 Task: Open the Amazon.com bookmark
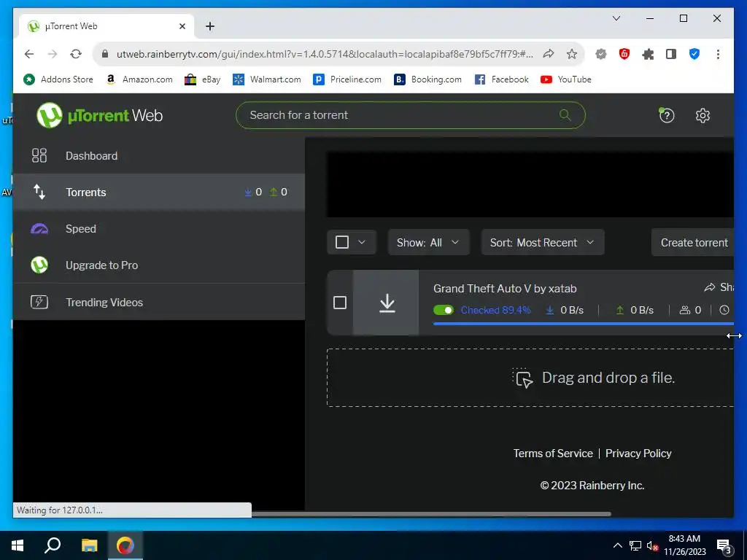point(139,79)
